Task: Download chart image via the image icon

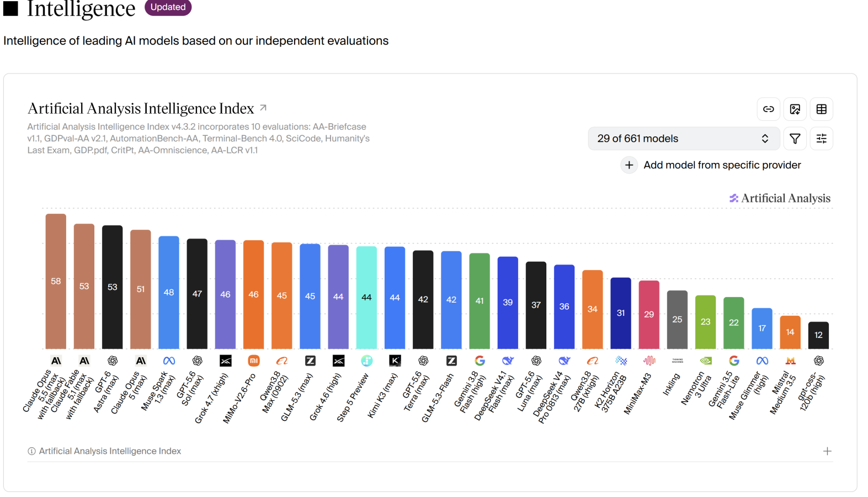Action: (795, 109)
